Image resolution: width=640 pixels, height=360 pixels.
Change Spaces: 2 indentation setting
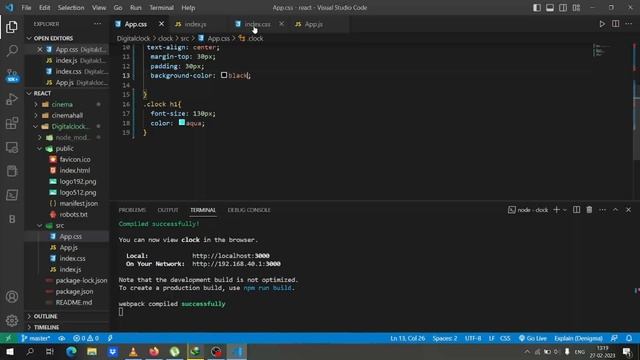click(444, 338)
